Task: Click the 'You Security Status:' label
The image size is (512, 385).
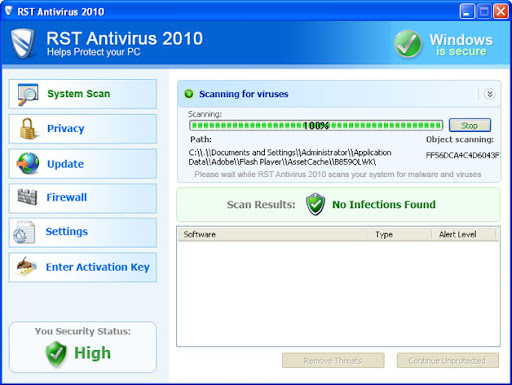Action: tap(83, 331)
